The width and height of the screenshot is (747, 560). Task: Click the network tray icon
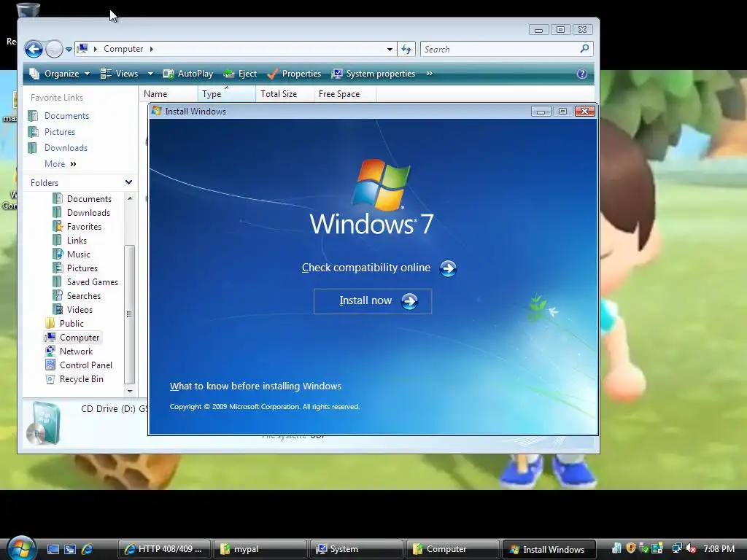click(x=676, y=548)
